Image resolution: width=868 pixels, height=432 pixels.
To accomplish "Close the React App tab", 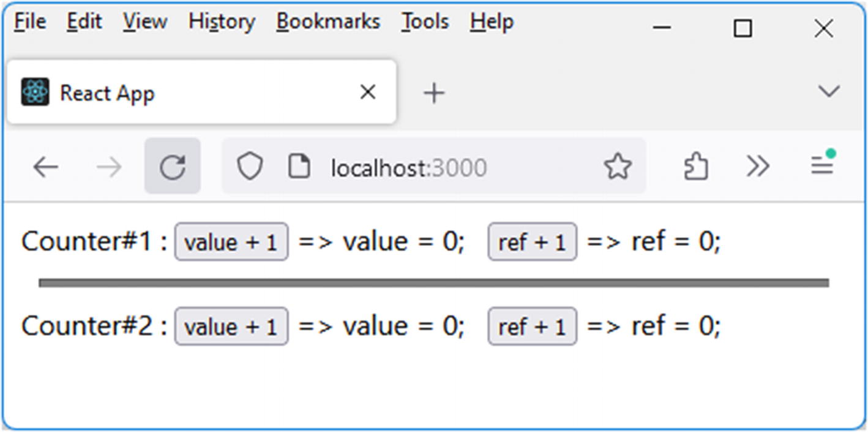I will 367,93.
